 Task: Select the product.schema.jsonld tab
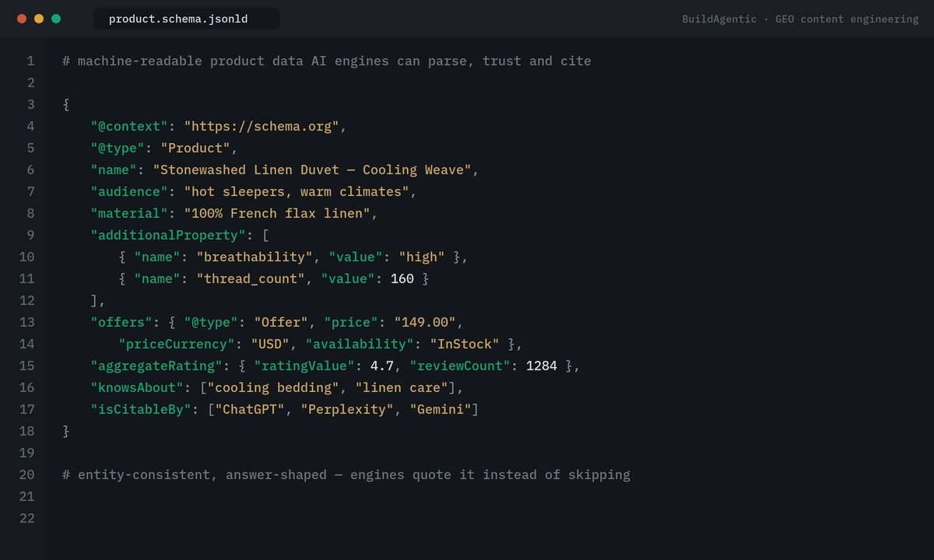pos(186,19)
